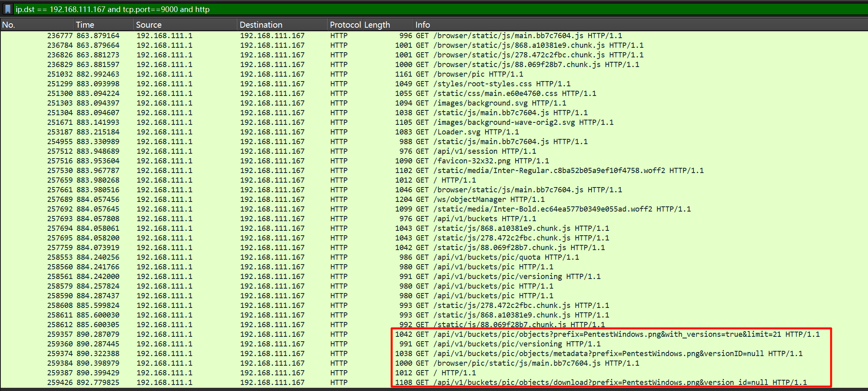
Task: Click the display filter bookmark icon
Action: coord(8,9)
